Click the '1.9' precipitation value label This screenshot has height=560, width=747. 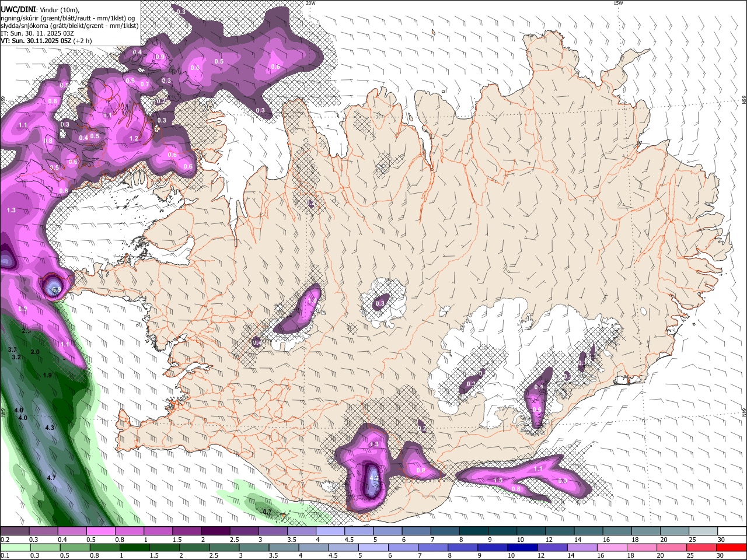click(47, 375)
